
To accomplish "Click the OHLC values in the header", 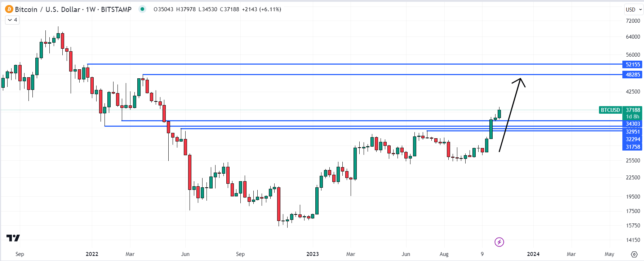I will coord(217,9).
